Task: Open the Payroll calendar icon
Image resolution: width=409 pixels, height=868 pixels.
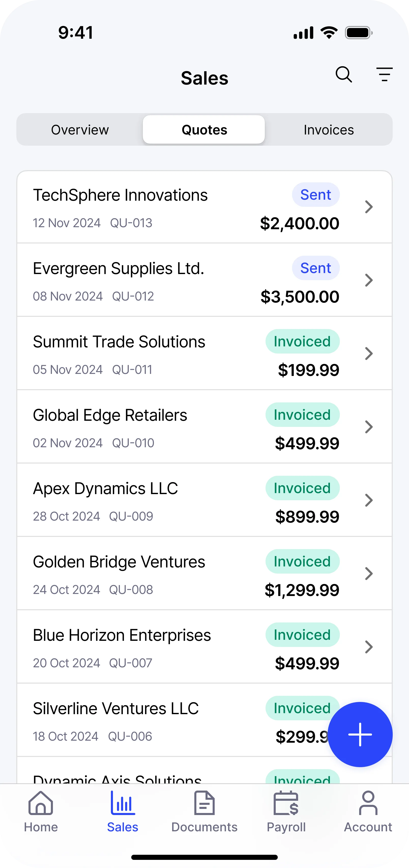Action: tap(286, 803)
